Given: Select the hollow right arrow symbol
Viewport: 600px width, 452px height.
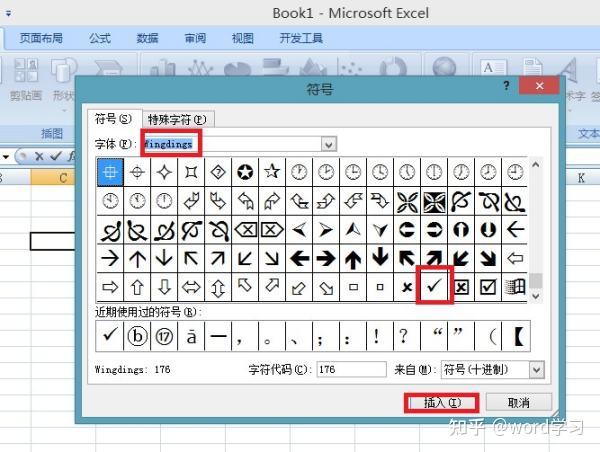Looking at the screenshot, I should click(110, 287).
